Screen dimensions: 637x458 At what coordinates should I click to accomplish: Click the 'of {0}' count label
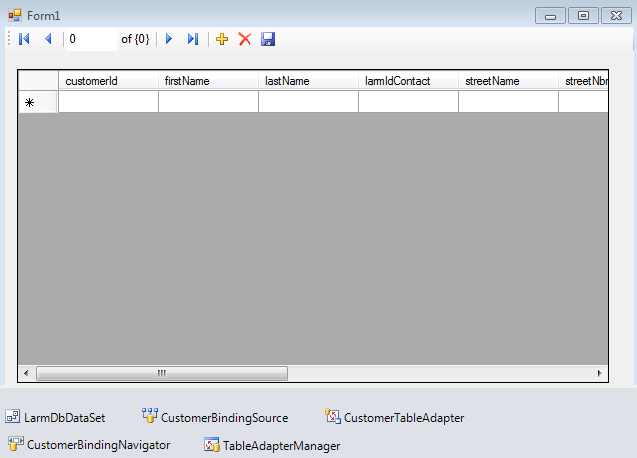click(135, 39)
